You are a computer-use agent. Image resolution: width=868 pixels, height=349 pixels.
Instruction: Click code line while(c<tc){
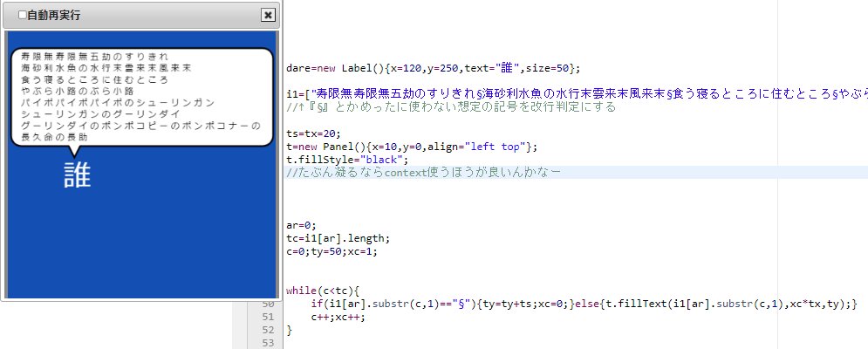pos(323,291)
